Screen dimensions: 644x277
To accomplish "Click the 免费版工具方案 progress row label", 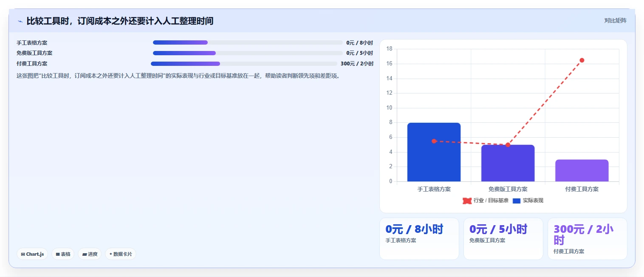I will pyautogui.click(x=34, y=53).
